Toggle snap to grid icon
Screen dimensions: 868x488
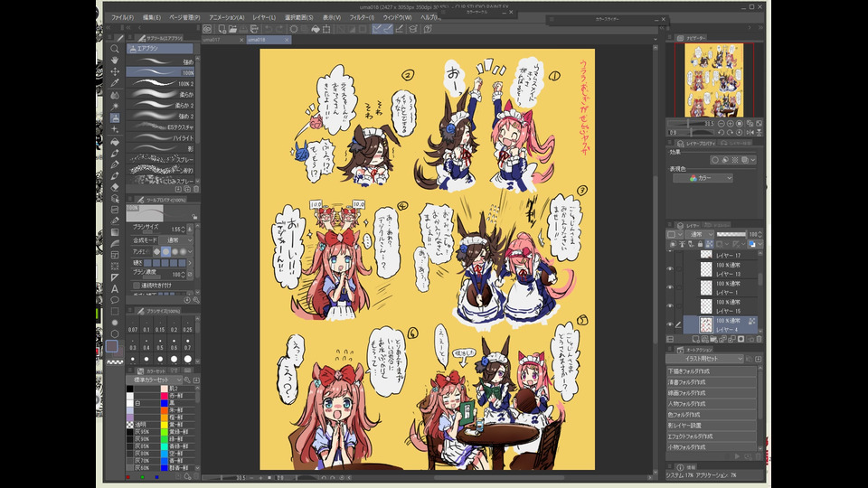pos(399,29)
